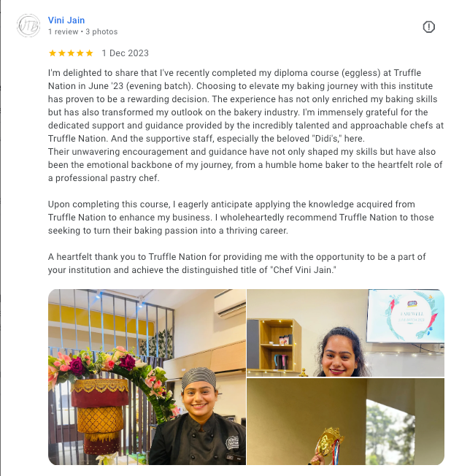Click the paragraph starting "Upon completing this course"

coord(241,218)
